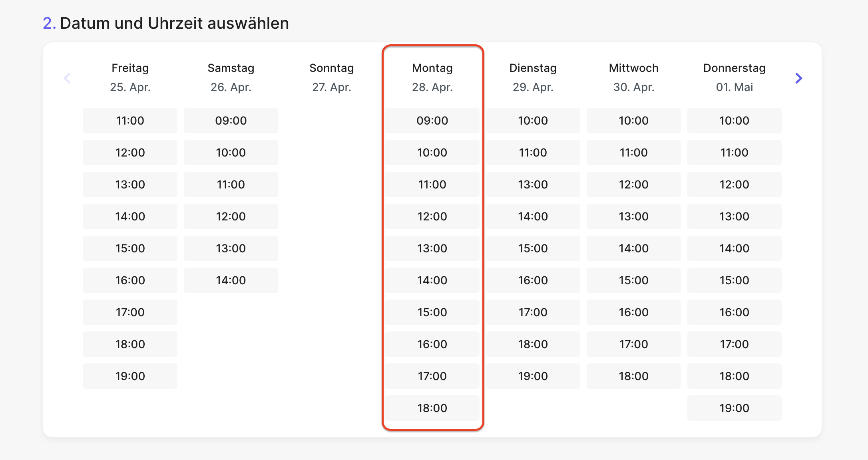Select 15:00 on Dienstag 29. Apr.
Viewport: 868px width, 460px height.
coord(533,248)
